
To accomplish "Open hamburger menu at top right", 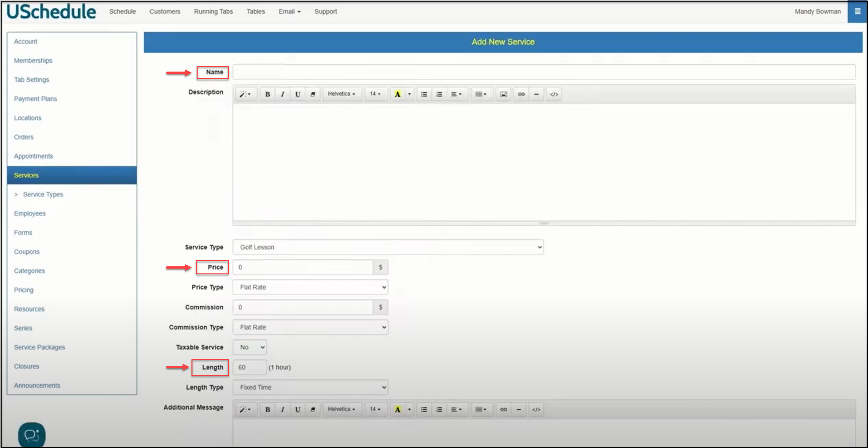I will coord(857,12).
